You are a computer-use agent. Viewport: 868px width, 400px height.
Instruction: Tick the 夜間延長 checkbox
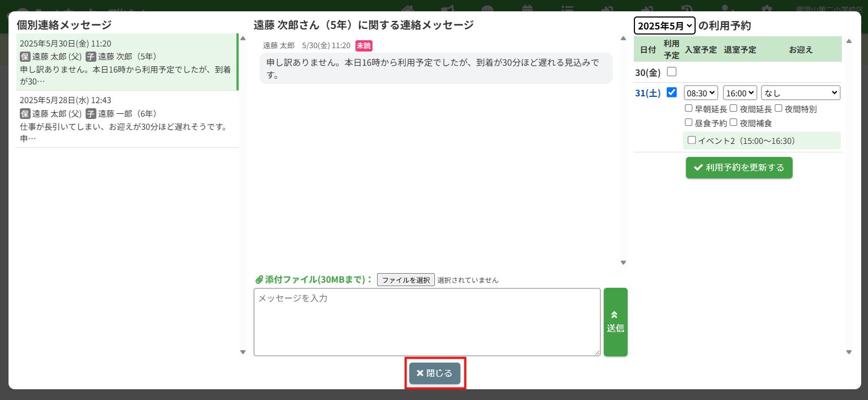point(733,108)
